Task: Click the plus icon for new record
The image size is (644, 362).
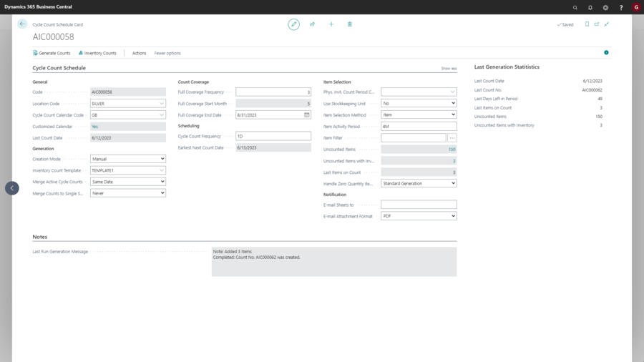Action: tap(331, 24)
